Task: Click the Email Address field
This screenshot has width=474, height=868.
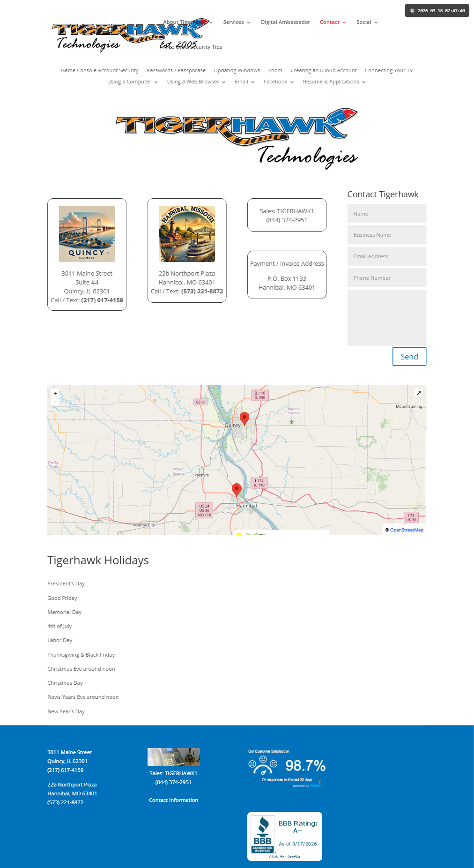Action: 387,256
